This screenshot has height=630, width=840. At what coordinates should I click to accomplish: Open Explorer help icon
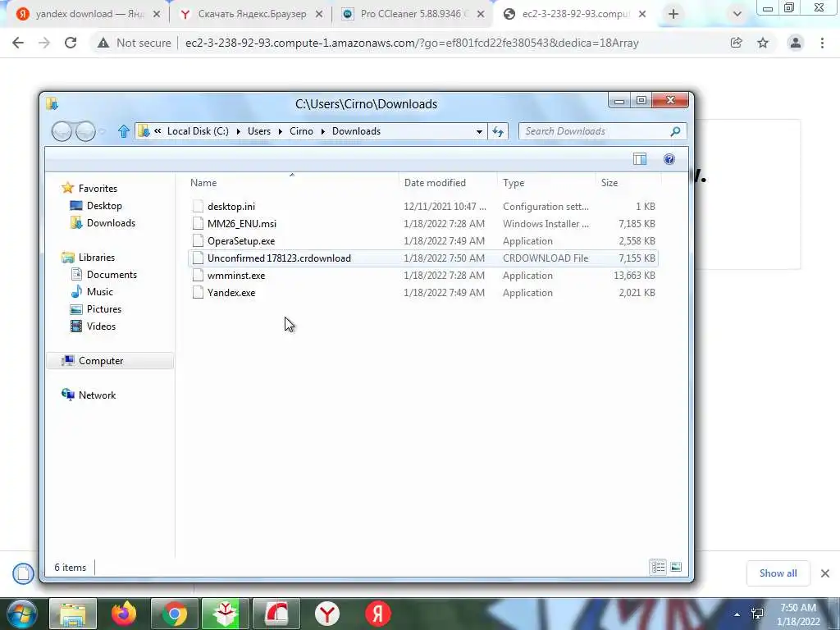[x=669, y=159]
